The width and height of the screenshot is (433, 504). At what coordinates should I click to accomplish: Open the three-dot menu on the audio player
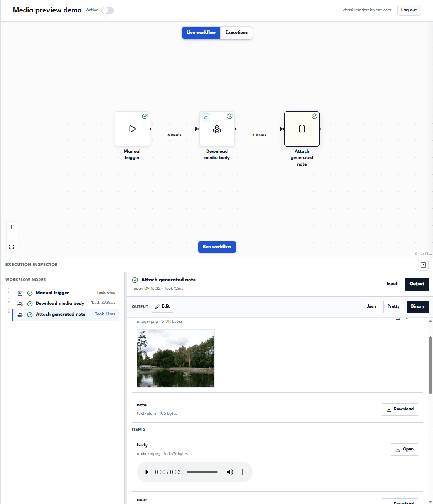coord(243,472)
